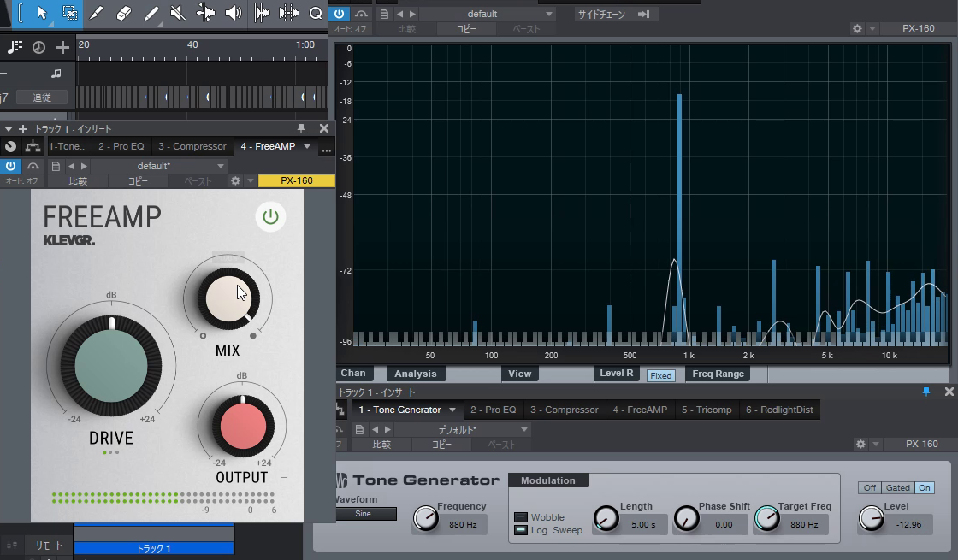The width and height of the screenshot is (958, 560).
Task: Set Tone Generator mode to Off
Action: (x=869, y=488)
